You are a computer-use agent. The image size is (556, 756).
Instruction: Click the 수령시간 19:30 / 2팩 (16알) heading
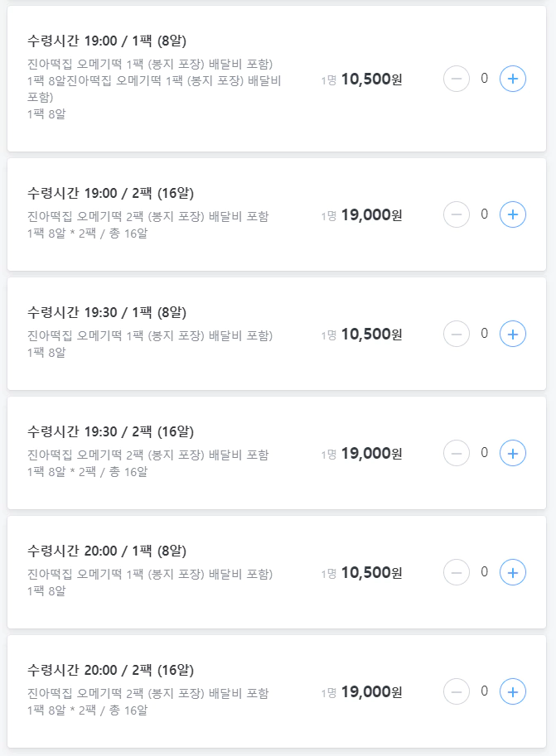[x=110, y=431]
